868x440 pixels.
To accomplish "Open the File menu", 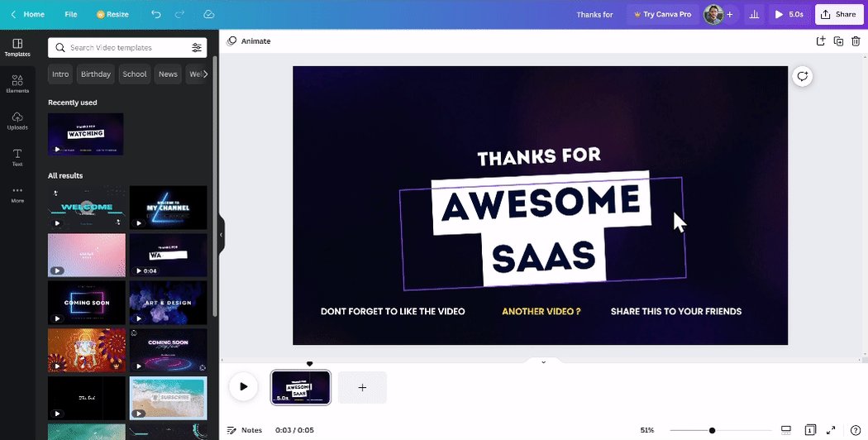I will [x=71, y=14].
